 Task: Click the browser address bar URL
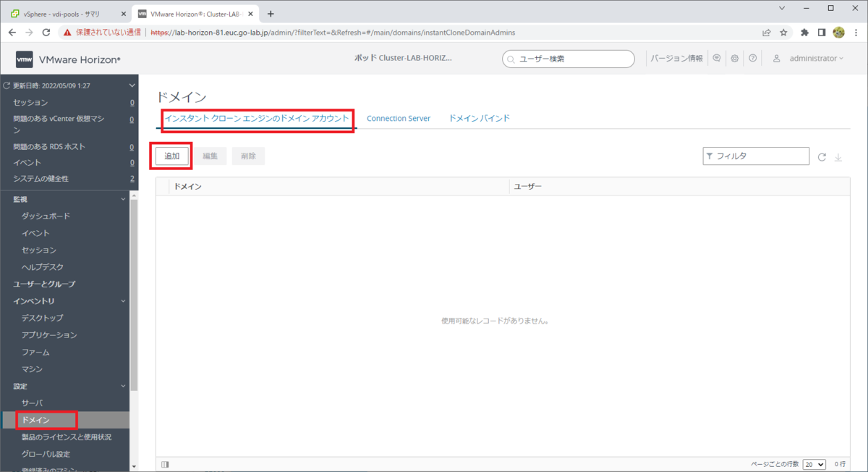333,33
